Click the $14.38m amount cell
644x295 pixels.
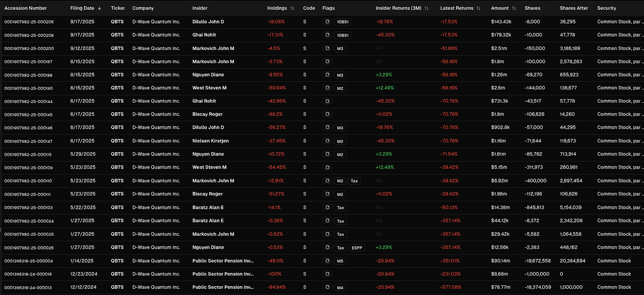[x=501, y=207]
